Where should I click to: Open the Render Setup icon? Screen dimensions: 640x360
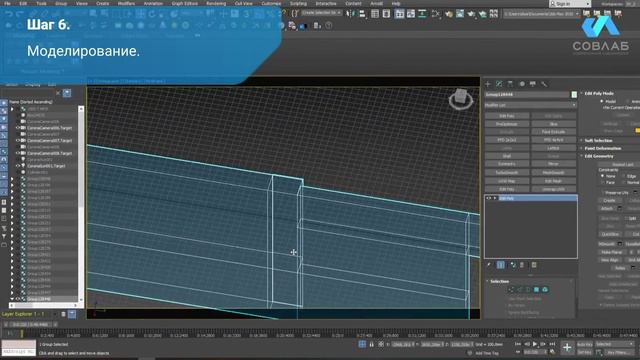449,14
